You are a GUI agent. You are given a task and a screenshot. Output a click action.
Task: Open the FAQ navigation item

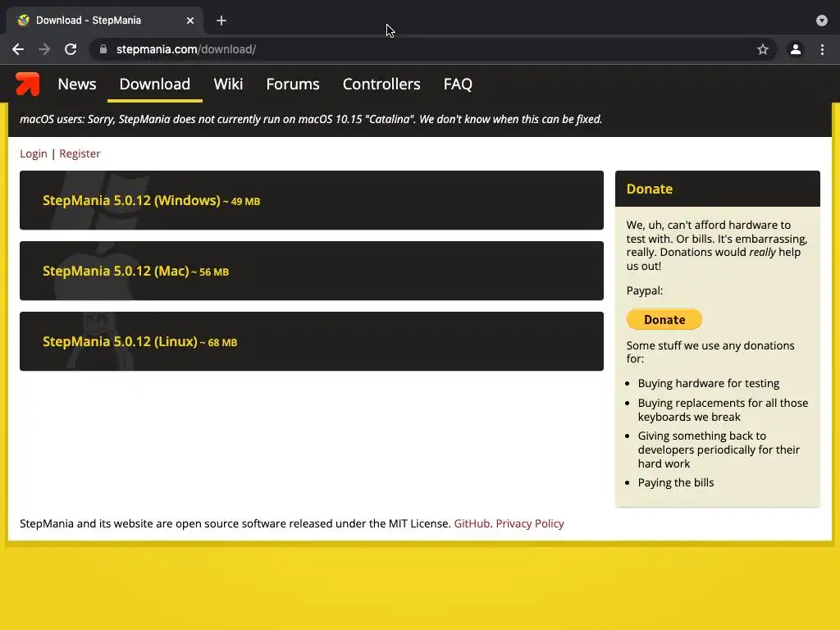(458, 84)
